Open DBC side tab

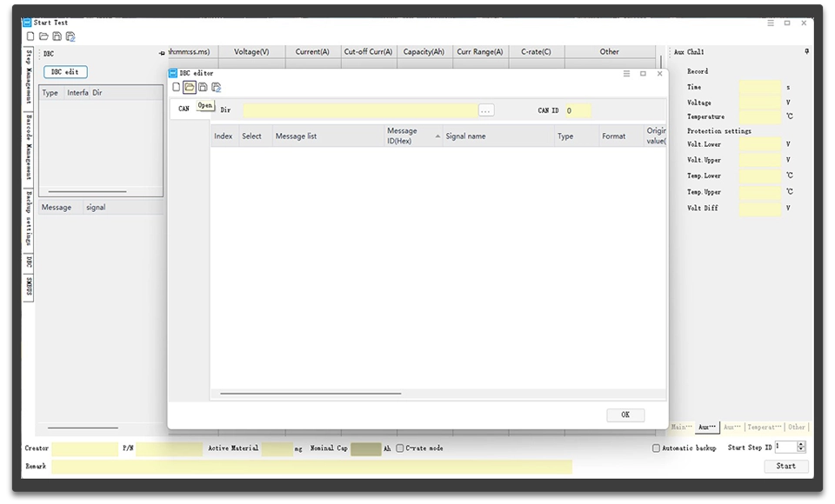point(29,262)
